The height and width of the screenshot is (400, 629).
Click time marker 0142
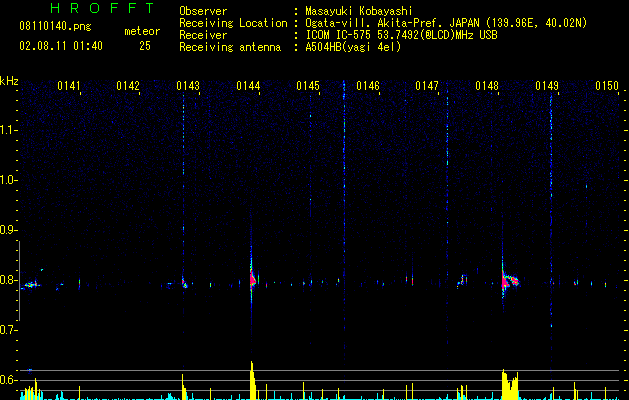click(x=128, y=86)
